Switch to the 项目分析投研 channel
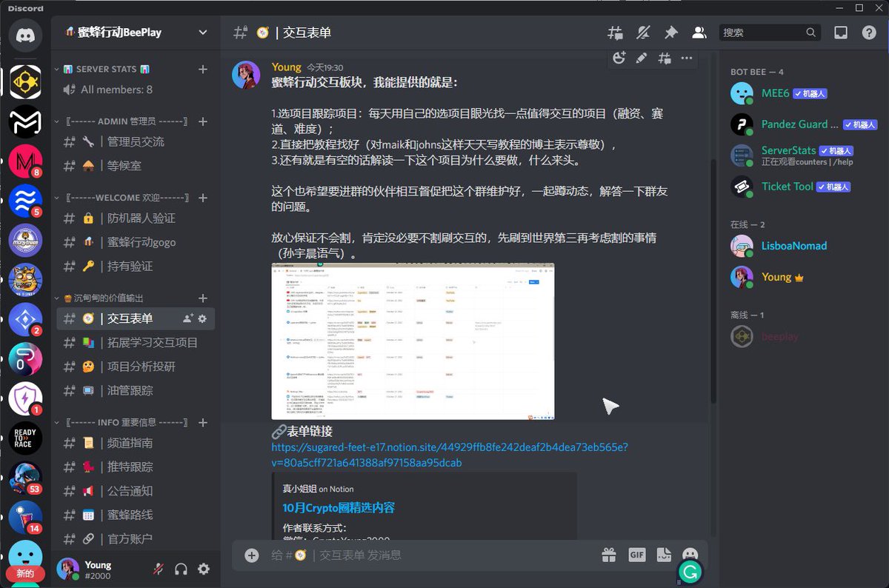The image size is (889, 588). tap(116, 367)
